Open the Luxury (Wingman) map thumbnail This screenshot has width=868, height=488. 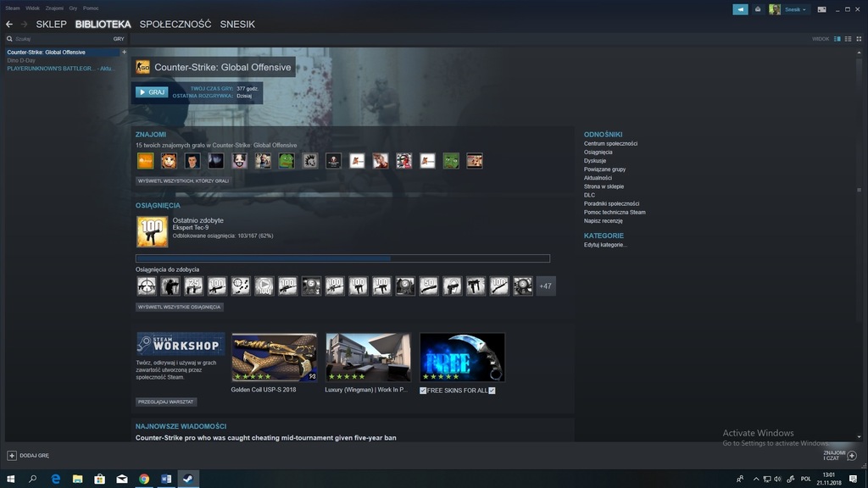[368, 357]
